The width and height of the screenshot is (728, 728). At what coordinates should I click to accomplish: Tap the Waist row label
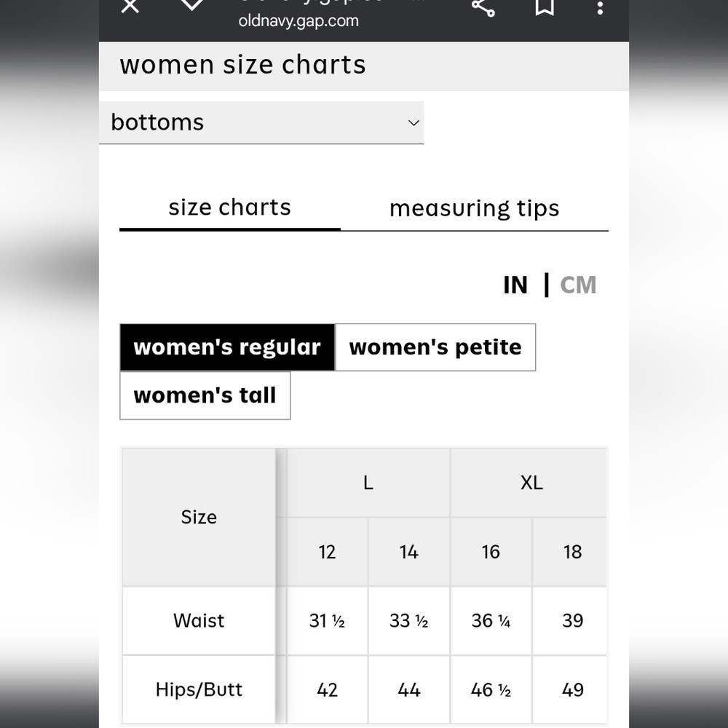coord(199,621)
